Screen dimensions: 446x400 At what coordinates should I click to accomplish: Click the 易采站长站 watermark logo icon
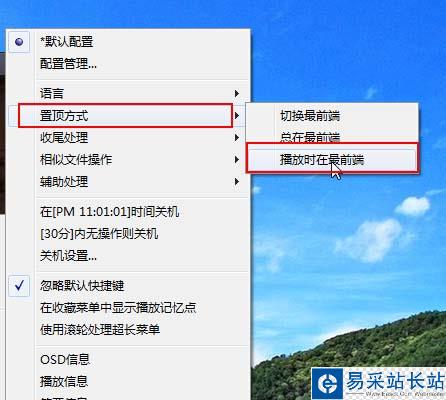(328, 383)
